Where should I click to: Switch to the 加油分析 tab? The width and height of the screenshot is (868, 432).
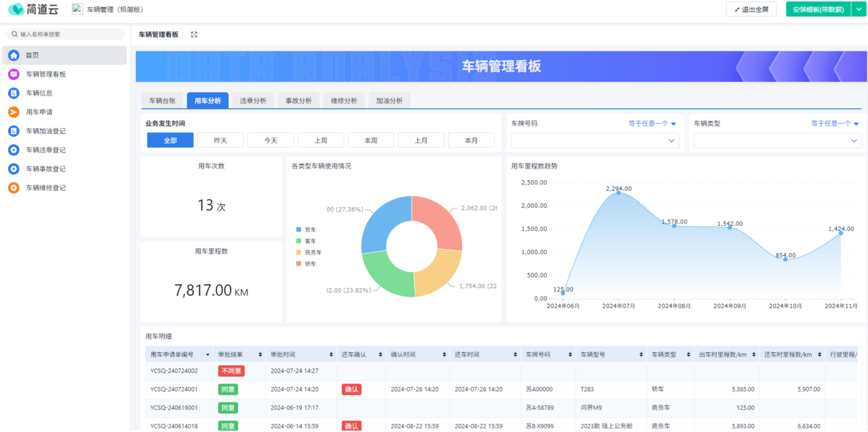389,101
